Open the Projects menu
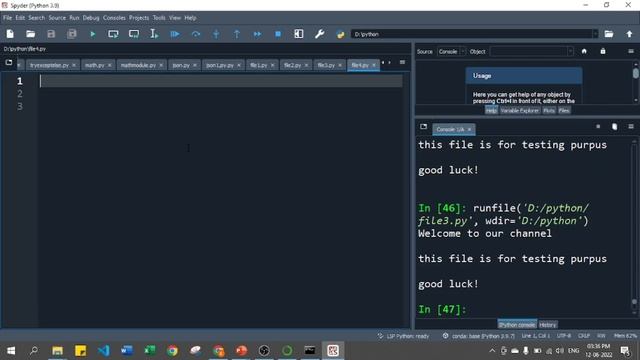The height and width of the screenshot is (360, 640). pos(139,18)
